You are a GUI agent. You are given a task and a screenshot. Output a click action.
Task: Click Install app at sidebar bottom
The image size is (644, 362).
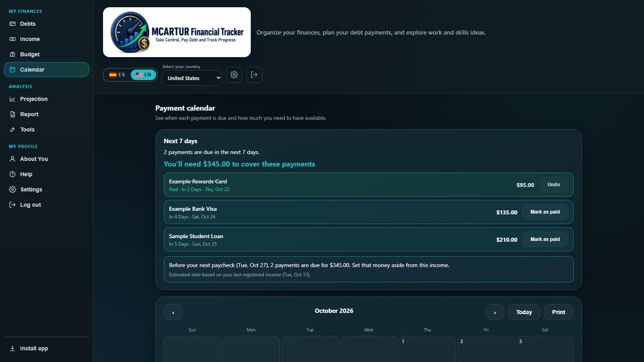(x=46, y=348)
